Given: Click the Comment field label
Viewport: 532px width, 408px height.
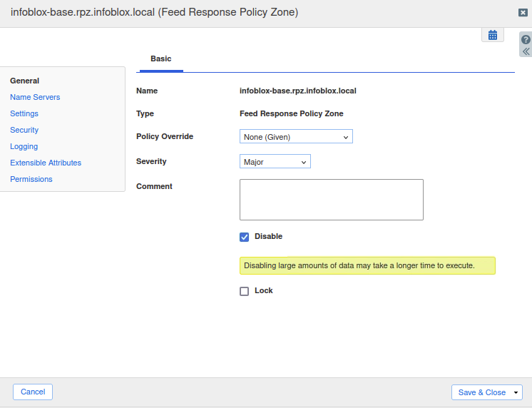Looking at the screenshot, I should tap(154, 186).
